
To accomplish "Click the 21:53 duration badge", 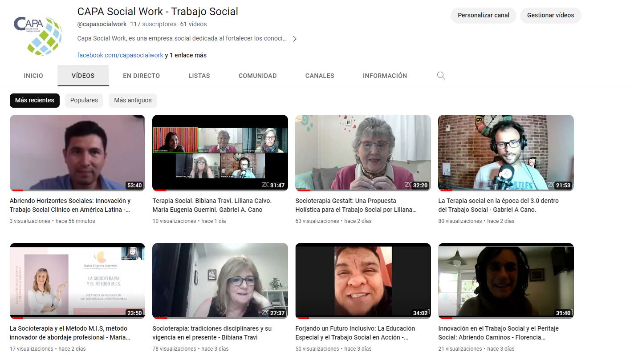I will pyautogui.click(x=563, y=186).
